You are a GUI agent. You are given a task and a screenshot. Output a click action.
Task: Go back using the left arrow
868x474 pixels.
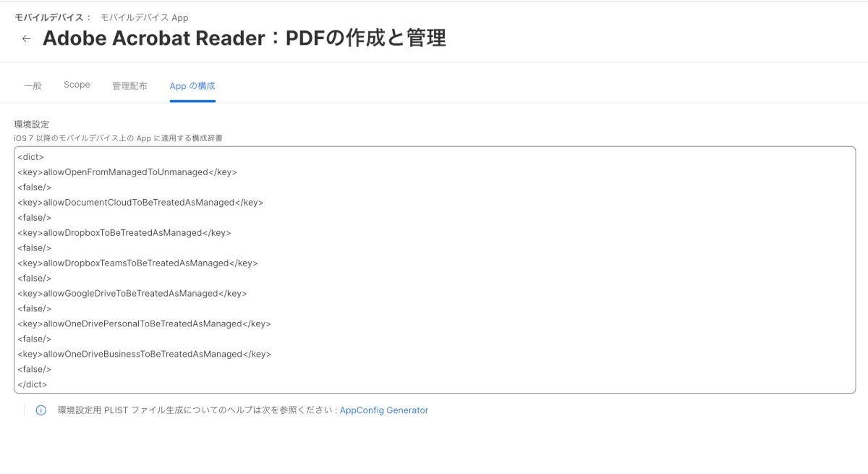coord(27,39)
